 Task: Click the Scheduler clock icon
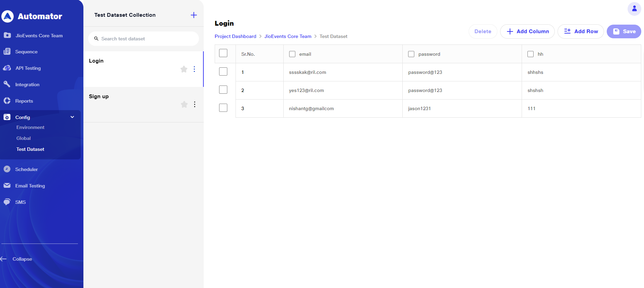point(7,169)
